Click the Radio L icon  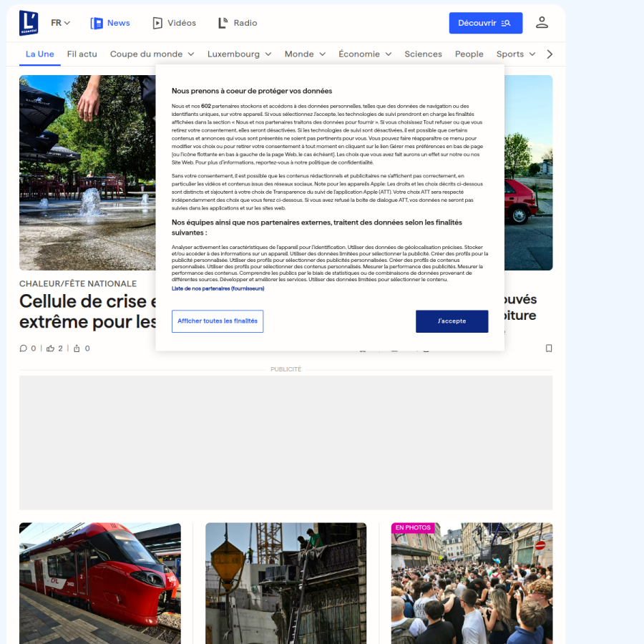[223, 23]
